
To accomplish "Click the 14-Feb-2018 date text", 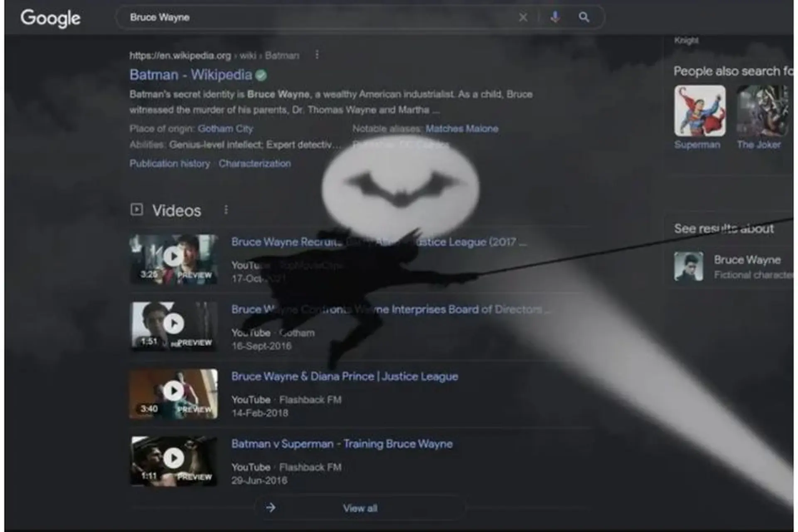I will (x=260, y=413).
